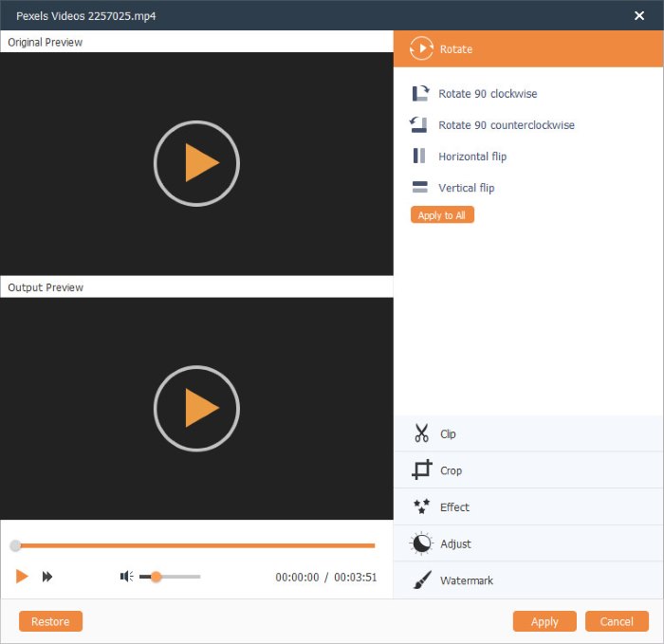Expand the Crop panel
Screen dimensions: 664x644
point(528,470)
